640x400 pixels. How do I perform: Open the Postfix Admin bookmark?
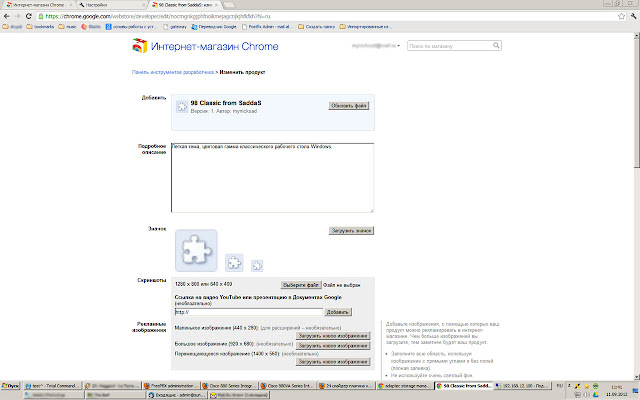click(x=266, y=27)
